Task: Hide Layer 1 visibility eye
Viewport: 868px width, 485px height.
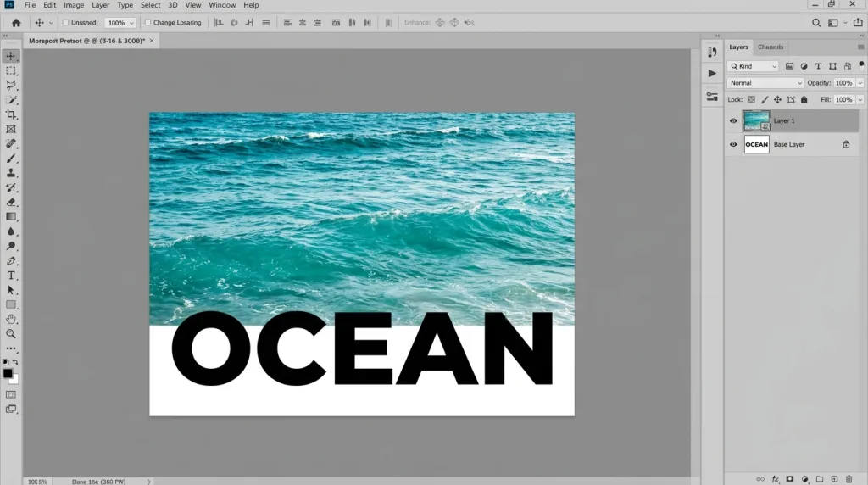Action: tap(733, 120)
